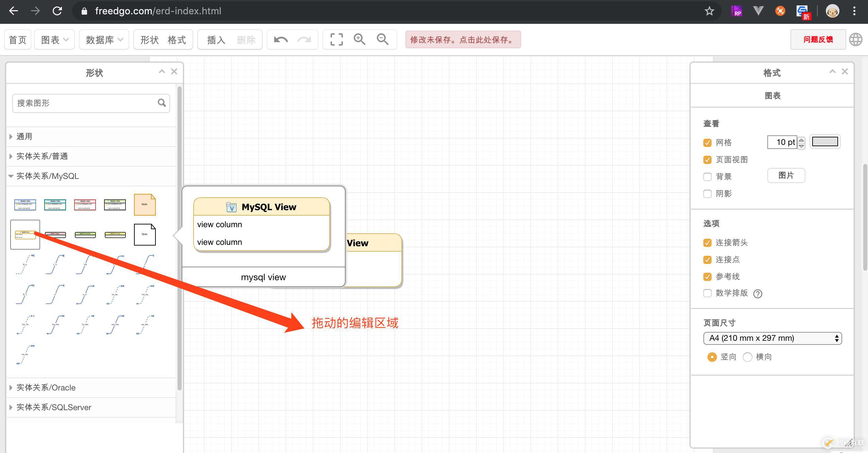This screenshot has height=453, width=868.
Task: Open the A4 page size dropdown
Action: pyautogui.click(x=772, y=338)
